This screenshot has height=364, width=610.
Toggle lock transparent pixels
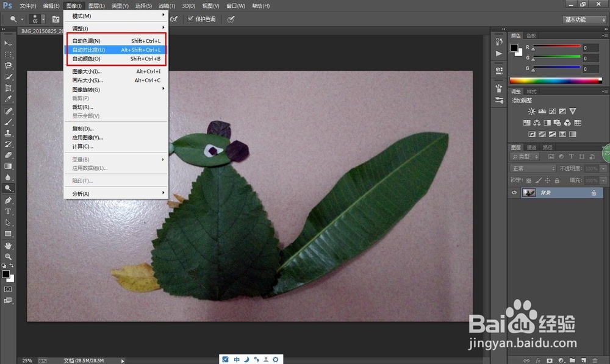point(529,180)
